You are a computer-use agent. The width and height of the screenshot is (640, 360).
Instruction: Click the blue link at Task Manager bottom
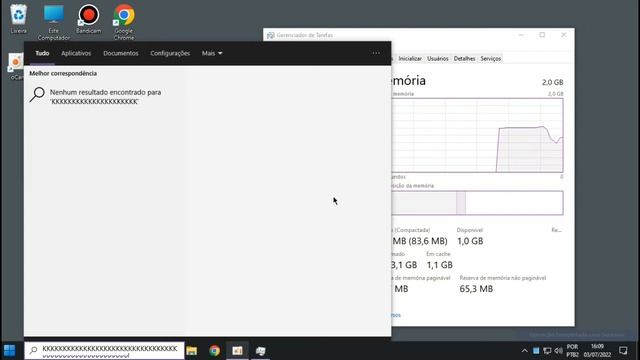(396, 315)
